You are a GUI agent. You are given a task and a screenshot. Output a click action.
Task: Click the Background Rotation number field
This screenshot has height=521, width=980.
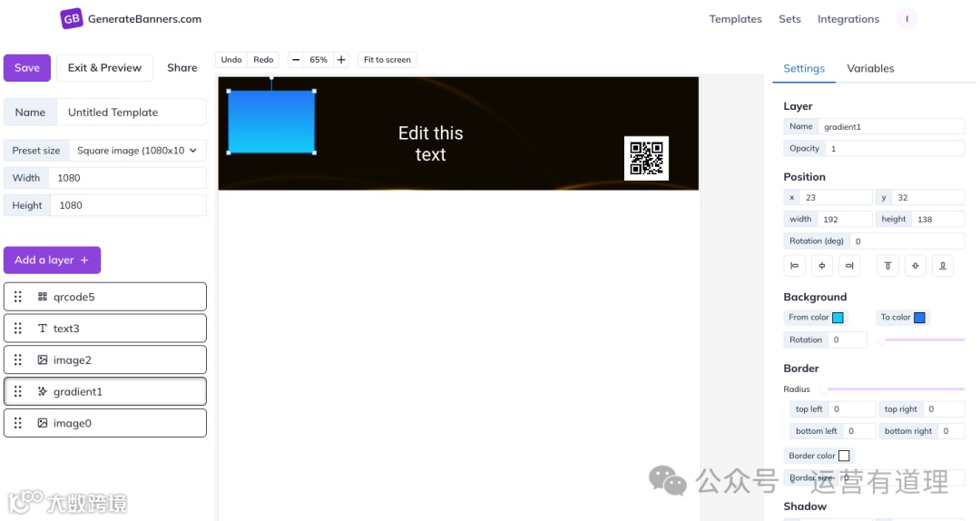847,340
